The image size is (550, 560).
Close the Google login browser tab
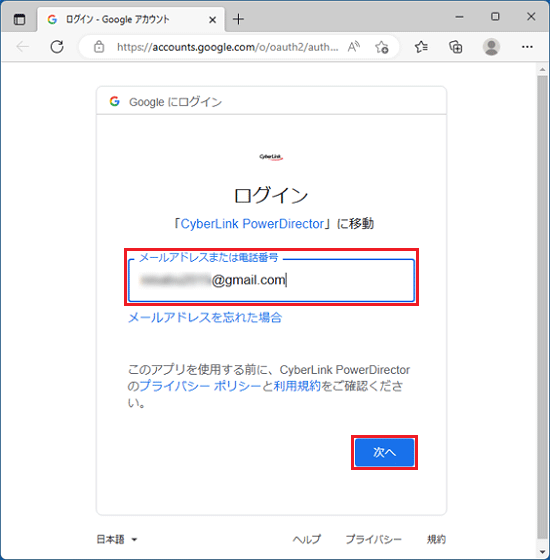(212, 20)
